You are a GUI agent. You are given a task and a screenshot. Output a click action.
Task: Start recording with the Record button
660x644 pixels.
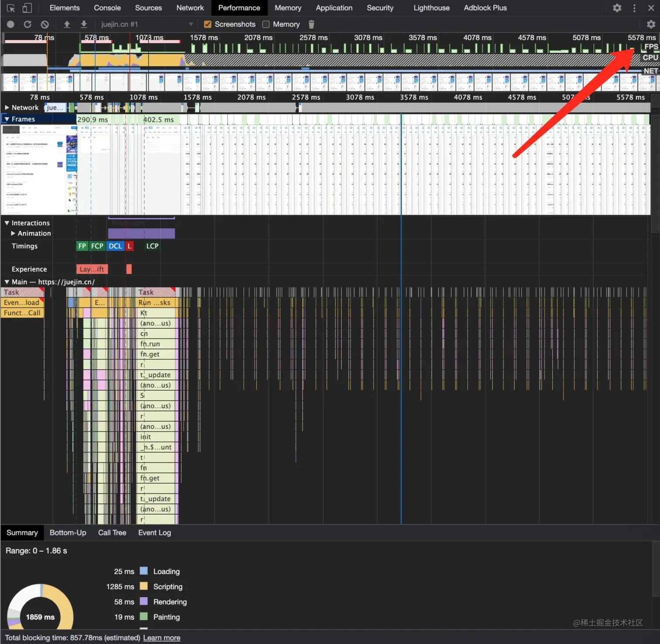pyautogui.click(x=11, y=24)
